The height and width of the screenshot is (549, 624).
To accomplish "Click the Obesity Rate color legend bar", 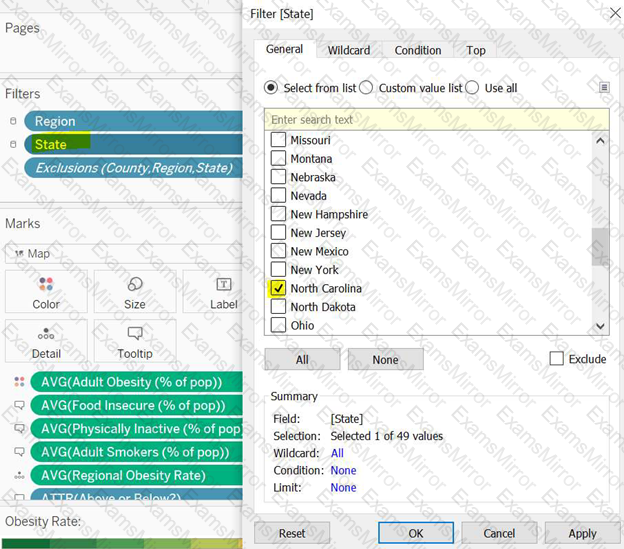I will [x=122, y=543].
